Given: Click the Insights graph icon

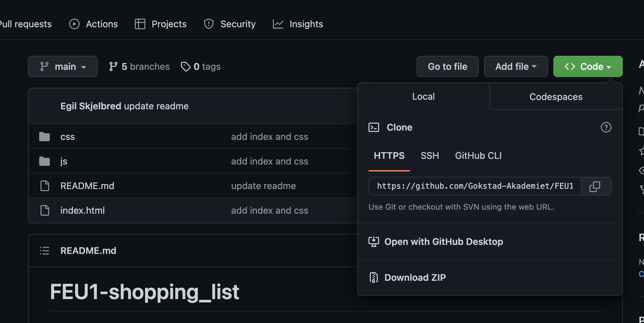Looking at the screenshot, I should pyautogui.click(x=278, y=24).
